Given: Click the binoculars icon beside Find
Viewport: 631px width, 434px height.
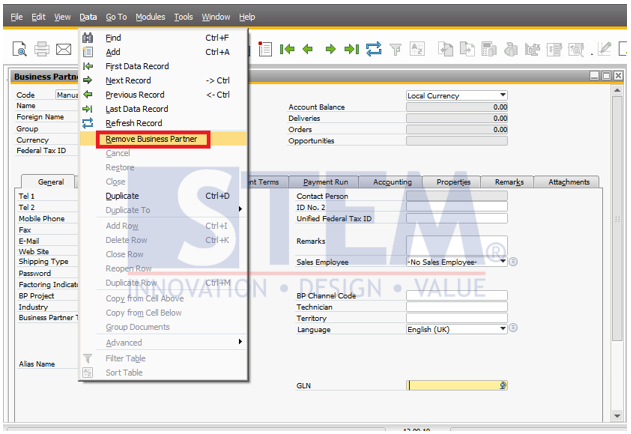Looking at the screenshot, I should click(x=88, y=38).
